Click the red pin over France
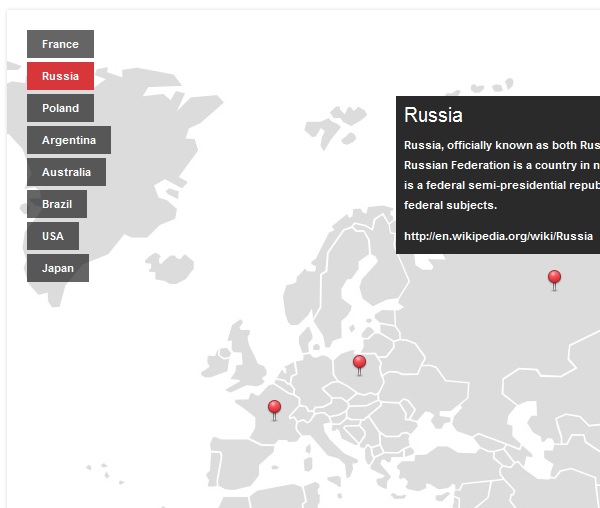Viewport: 600px width, 508px height. click(274, 408)
